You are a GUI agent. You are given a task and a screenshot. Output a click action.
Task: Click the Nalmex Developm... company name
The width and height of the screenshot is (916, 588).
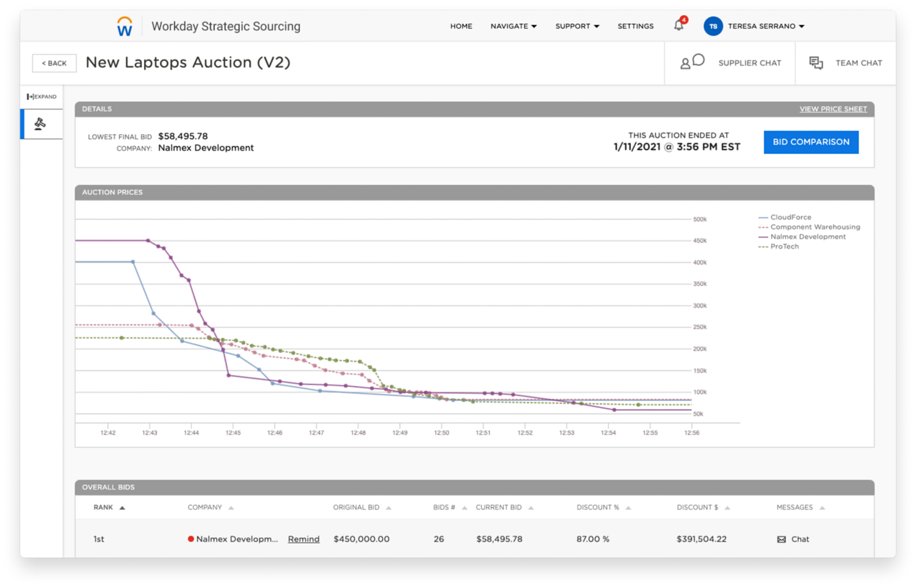click(237, 539)
